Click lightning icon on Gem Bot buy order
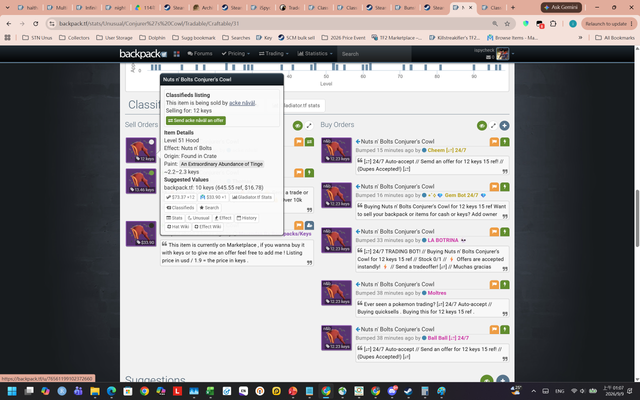640x400 pixels. [x=505, y=187]
